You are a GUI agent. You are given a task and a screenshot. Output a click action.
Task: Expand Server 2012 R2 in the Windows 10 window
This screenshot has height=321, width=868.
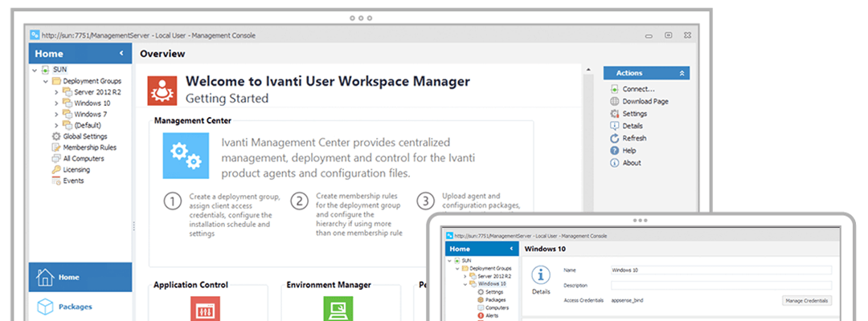[465, 276]
